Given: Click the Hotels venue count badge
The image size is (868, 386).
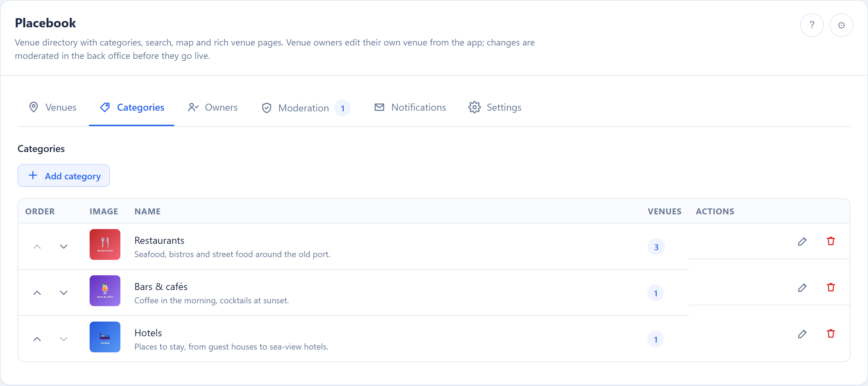Looking at the screenshot, I should coord(656,339).
